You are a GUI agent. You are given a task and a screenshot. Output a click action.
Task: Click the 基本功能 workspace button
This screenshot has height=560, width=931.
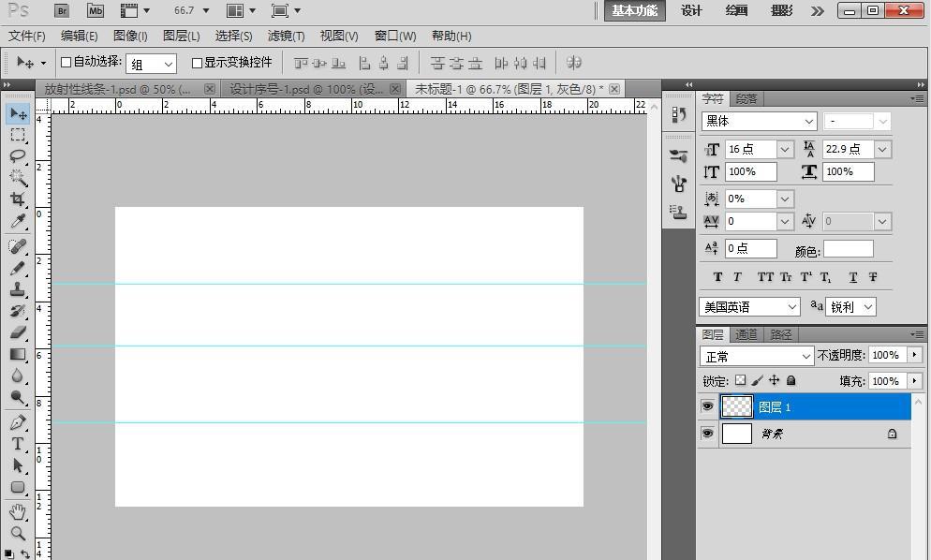(x=634, y=11)
